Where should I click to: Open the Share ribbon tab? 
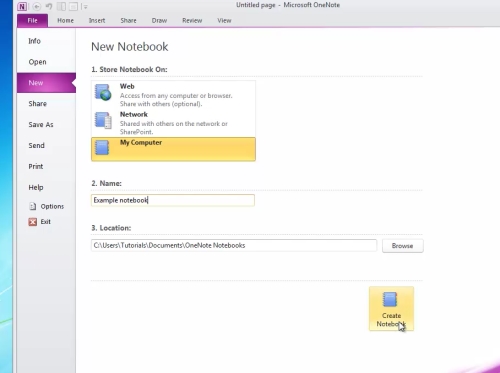tap(128, 21)
